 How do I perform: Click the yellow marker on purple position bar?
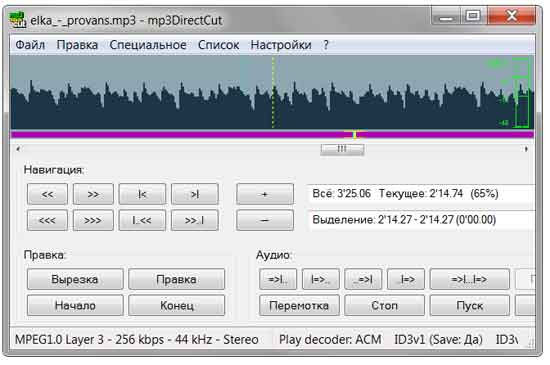coord(354,134)
